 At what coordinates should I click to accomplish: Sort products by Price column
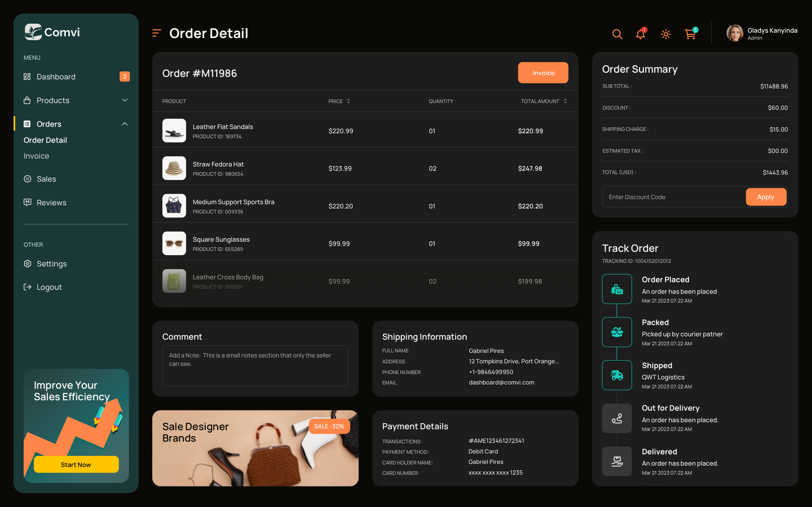pos(348,101)
